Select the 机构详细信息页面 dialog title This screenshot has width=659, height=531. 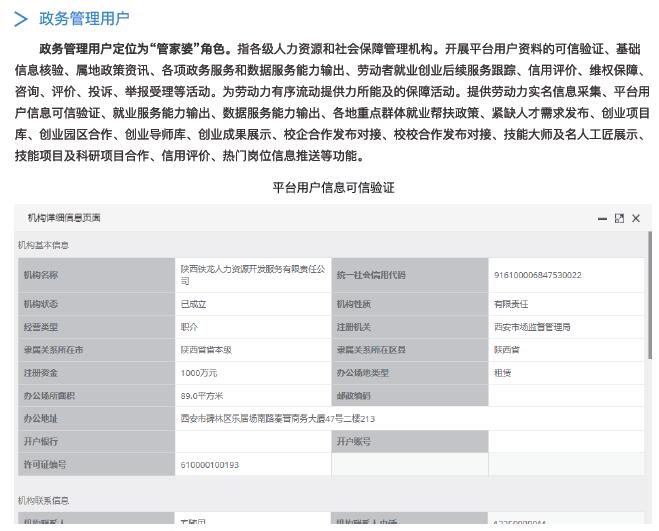tap(64, 218)
